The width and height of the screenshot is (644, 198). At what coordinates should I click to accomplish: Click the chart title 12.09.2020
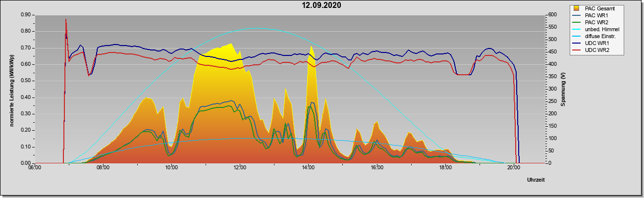[322, 5]
